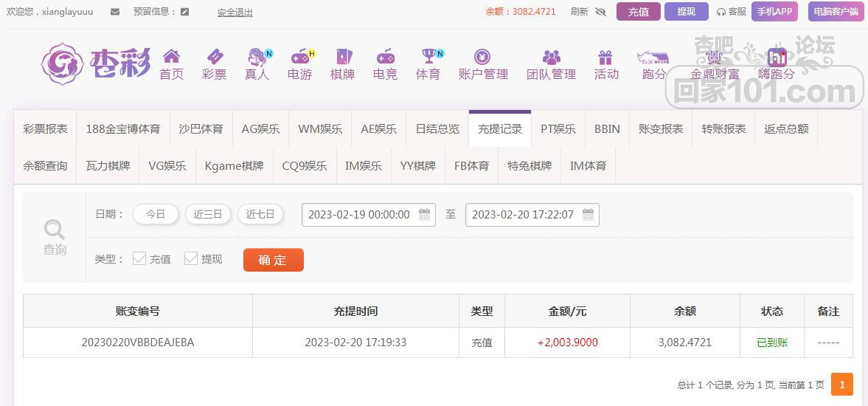Switch to PT娱乐 tab
868x406 pixels.
click(x=558, y=129)
